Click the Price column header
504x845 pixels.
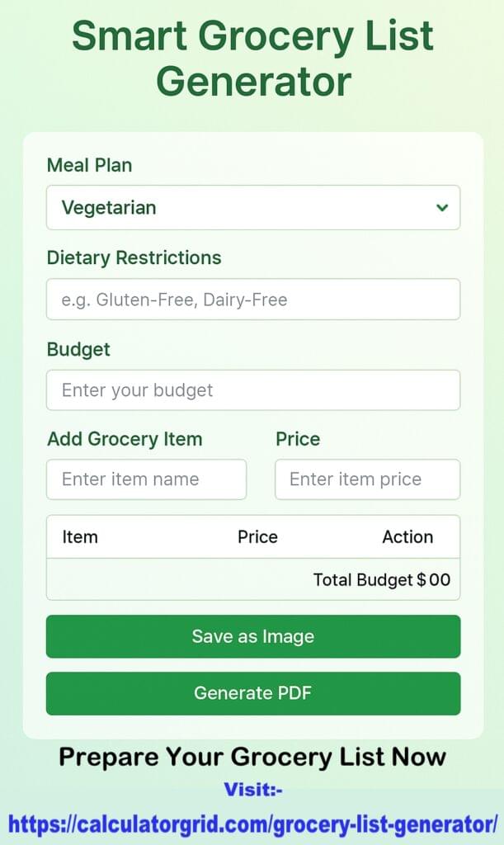257,536
